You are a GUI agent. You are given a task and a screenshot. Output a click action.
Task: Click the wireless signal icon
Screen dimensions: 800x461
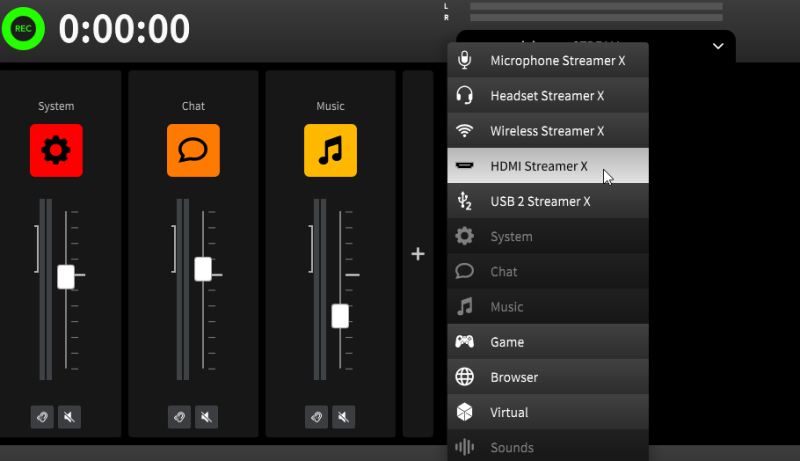coord(464,131)
